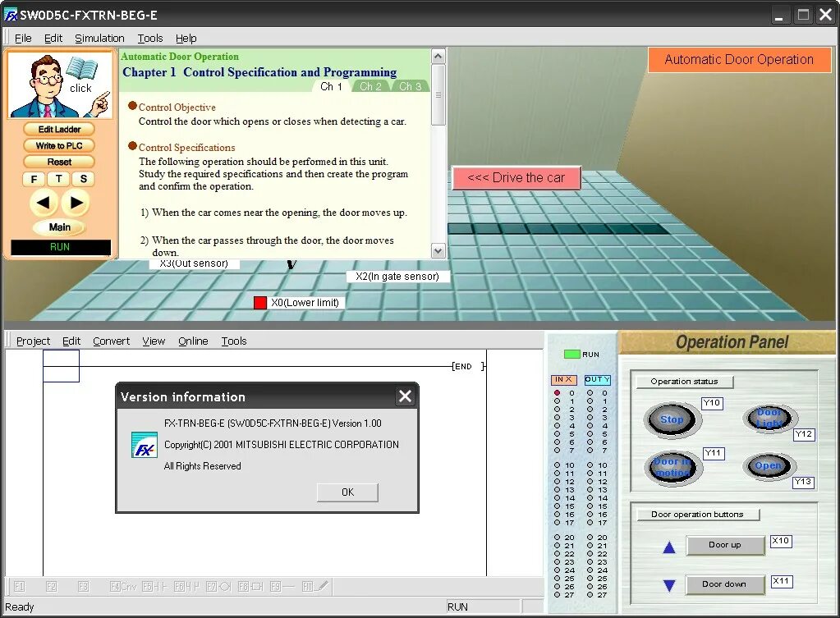Open the Online menu
Image resolution: width=840 pixels, height=618 pixels.
[x=193, y=341]
